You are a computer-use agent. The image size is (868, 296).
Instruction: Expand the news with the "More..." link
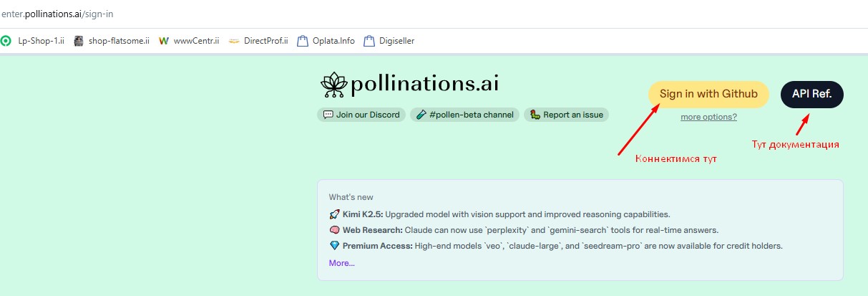(x=341, y=263)
